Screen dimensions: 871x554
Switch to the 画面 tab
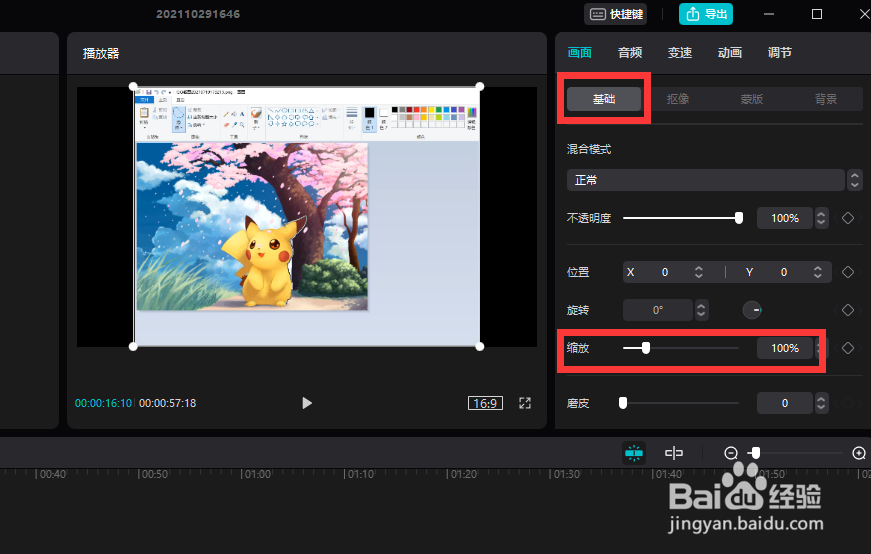click(579, 53)
